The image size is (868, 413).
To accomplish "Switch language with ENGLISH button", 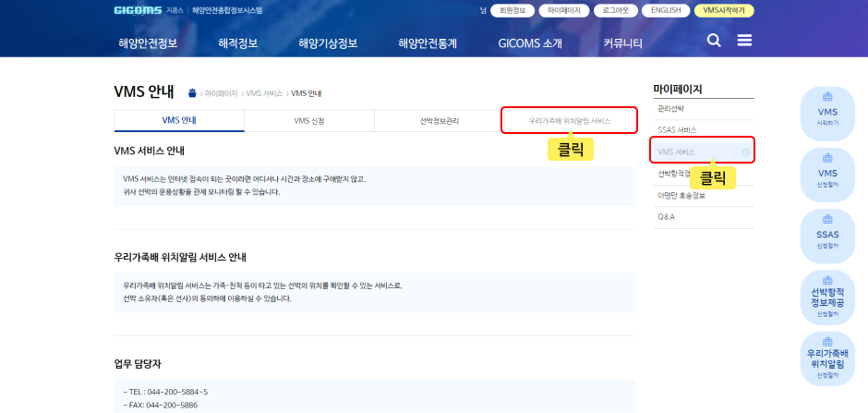I will click(666, 11).
